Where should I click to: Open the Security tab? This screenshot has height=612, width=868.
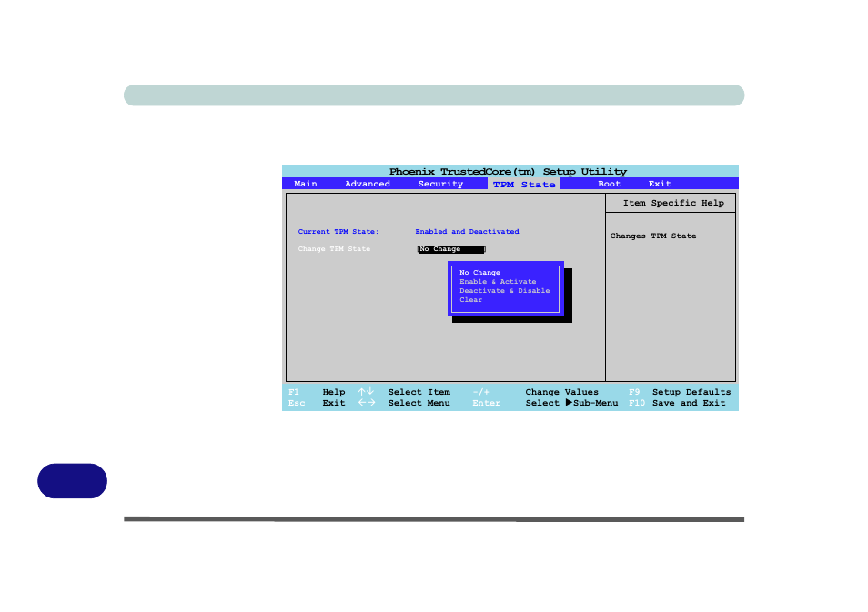point(440,184)
